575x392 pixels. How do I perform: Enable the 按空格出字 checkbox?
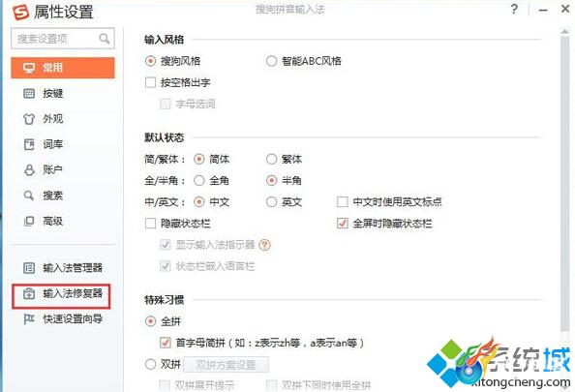(150, 82)
